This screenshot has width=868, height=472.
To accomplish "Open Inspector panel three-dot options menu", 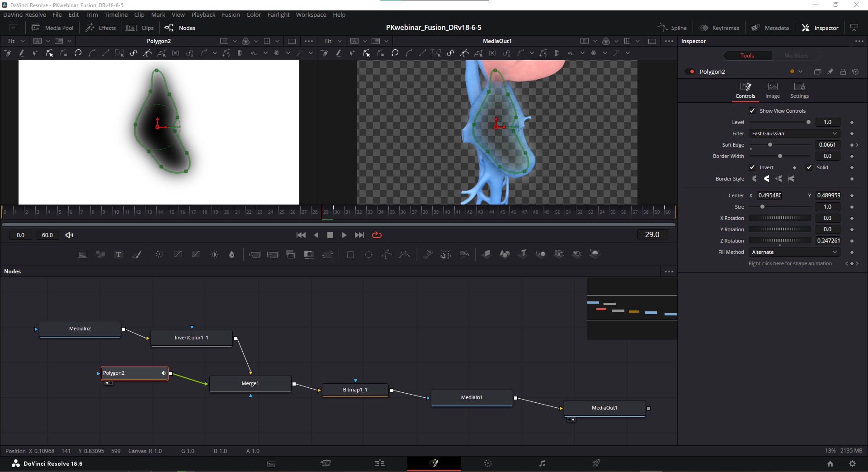I will (x=859, y=41).
